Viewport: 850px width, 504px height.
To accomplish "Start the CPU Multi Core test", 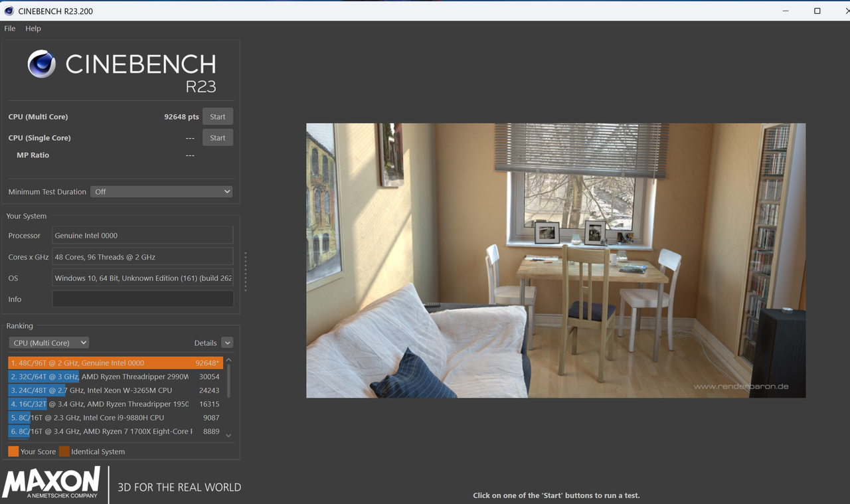I will [x=218, y=117].
